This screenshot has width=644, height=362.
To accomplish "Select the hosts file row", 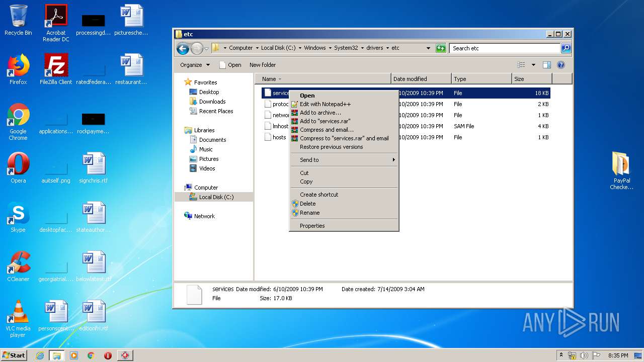I will tap(406, 137).
